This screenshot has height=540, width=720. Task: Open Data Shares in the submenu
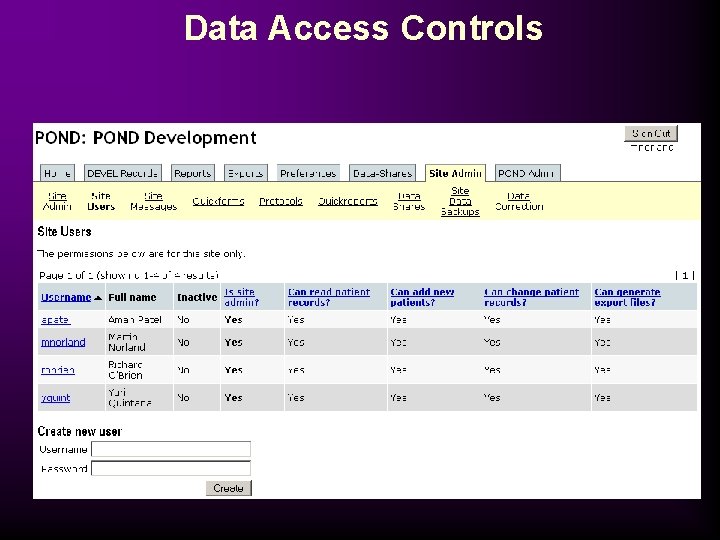pyautogui.click(x=409, y=201)
